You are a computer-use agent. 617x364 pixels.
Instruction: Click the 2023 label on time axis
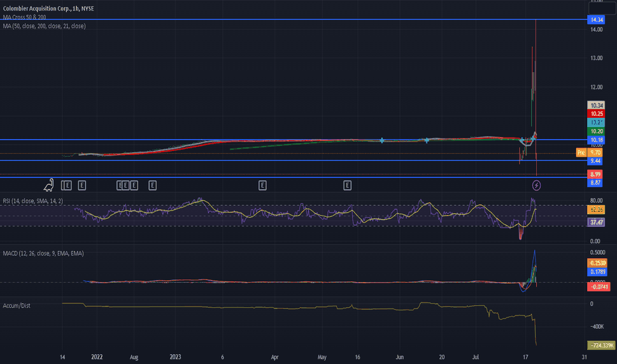point(175,357)
